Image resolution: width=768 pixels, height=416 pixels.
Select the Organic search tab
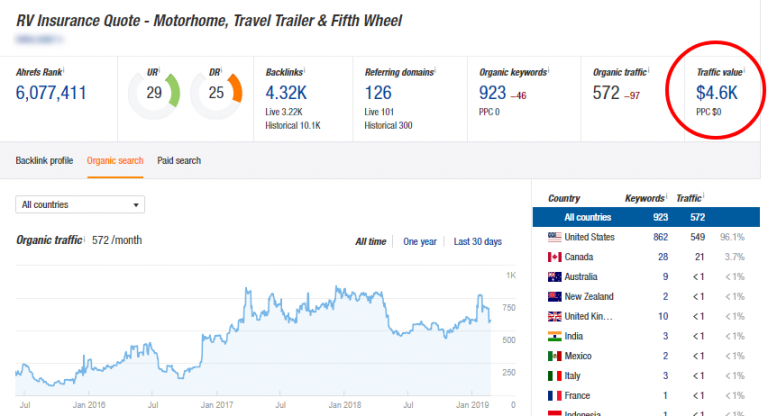[x=115, y=160]
